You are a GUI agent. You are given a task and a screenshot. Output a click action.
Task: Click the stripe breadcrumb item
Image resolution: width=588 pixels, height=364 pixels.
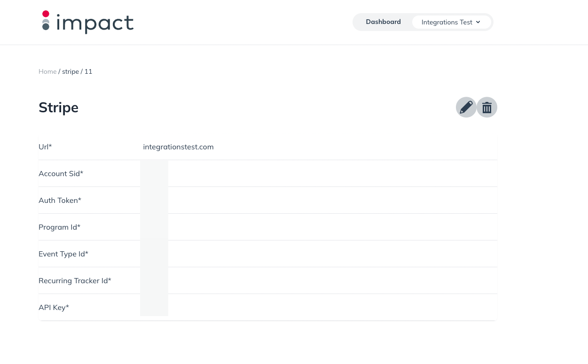click(x=71, y=71)
